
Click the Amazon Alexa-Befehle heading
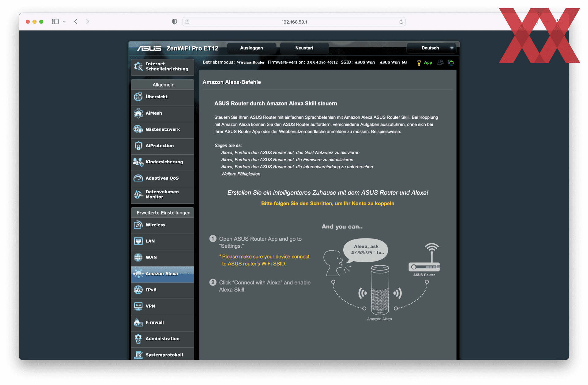pos(232,82)
